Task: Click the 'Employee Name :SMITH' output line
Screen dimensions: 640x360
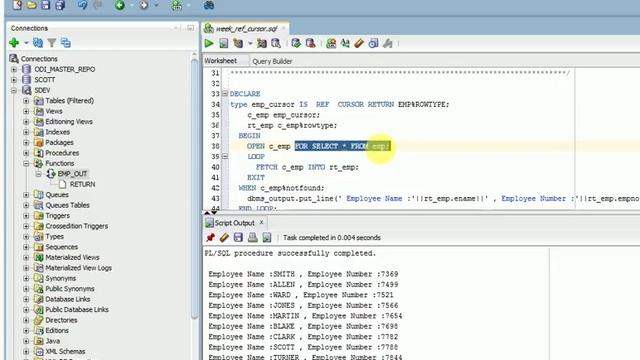Action: click(303, 274)
